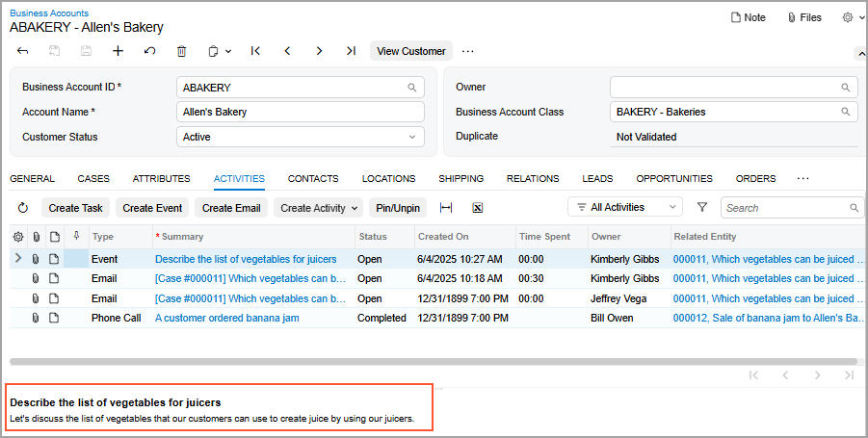The width and height of the screenshot is (868, 438).
Task: Open 'A customer ordered banana jam' link
Action: point(226,318)
